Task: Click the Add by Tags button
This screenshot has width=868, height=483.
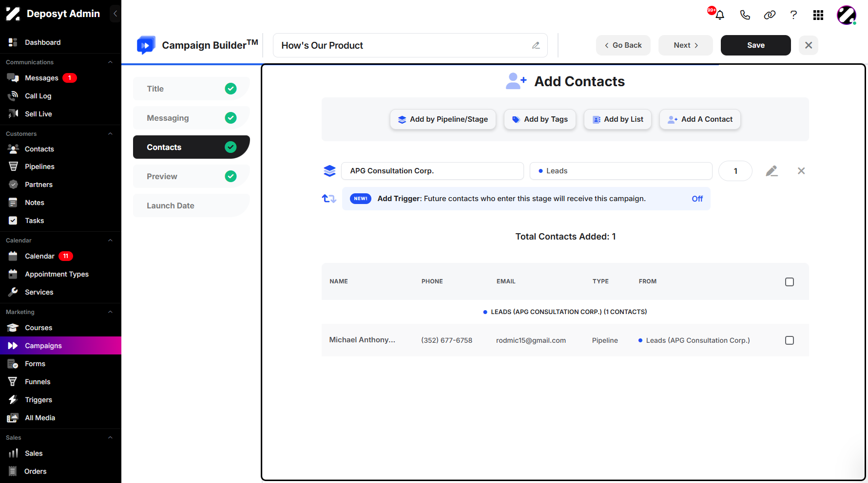Action: (x=540, y=119)
